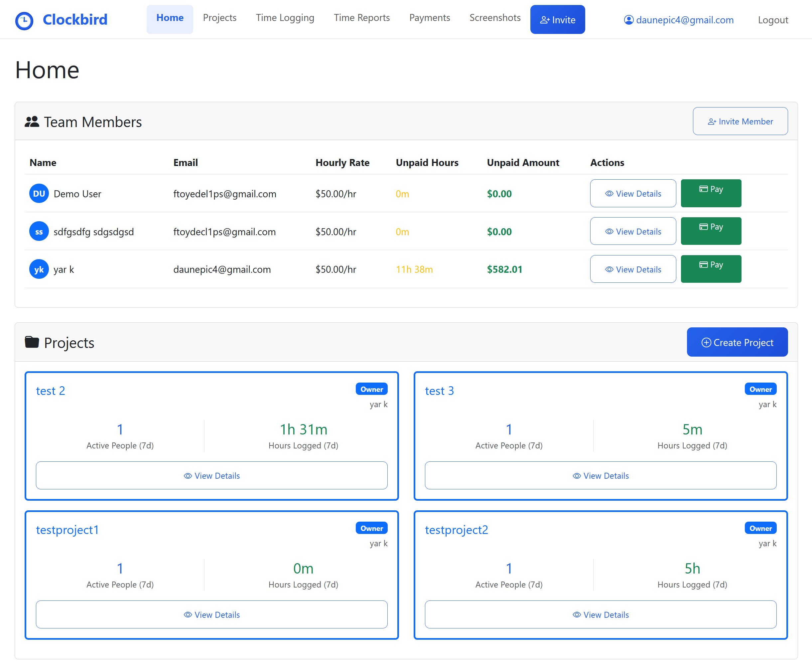Click the DU avatar for Demo User
The image size is (812, 672).
point(39,193)
